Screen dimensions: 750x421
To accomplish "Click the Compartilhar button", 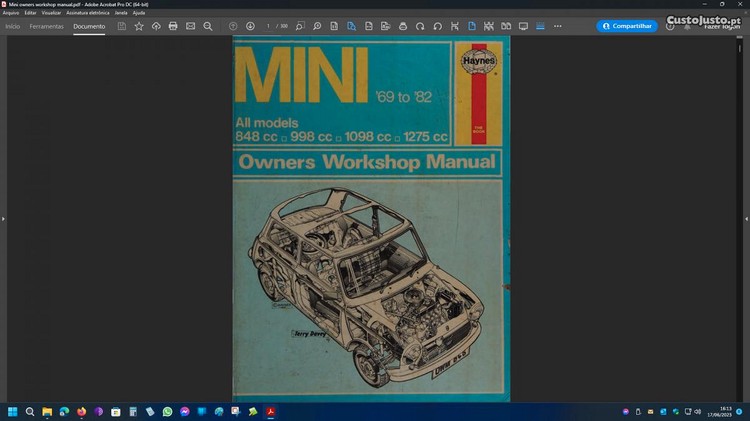I will tap(627, 26).
